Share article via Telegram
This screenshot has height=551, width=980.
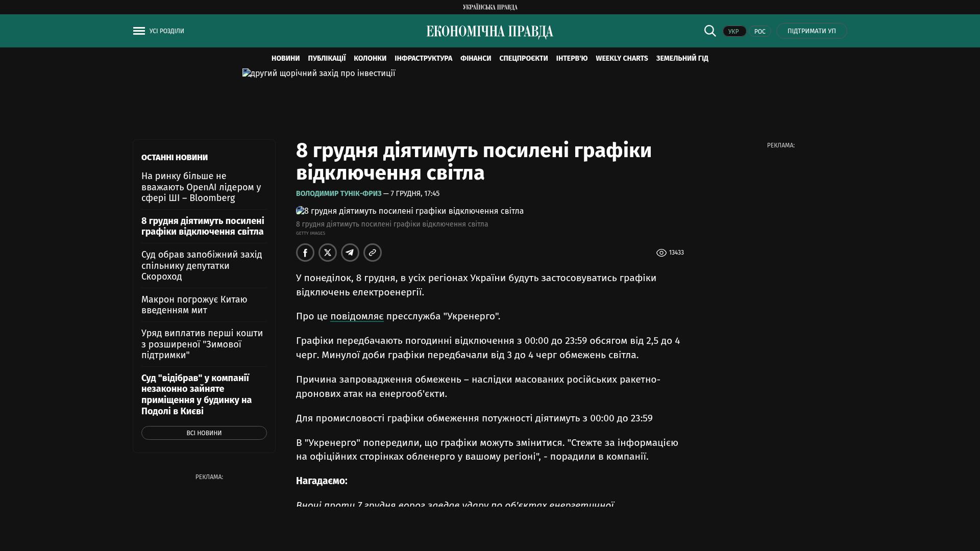[350, 253]
